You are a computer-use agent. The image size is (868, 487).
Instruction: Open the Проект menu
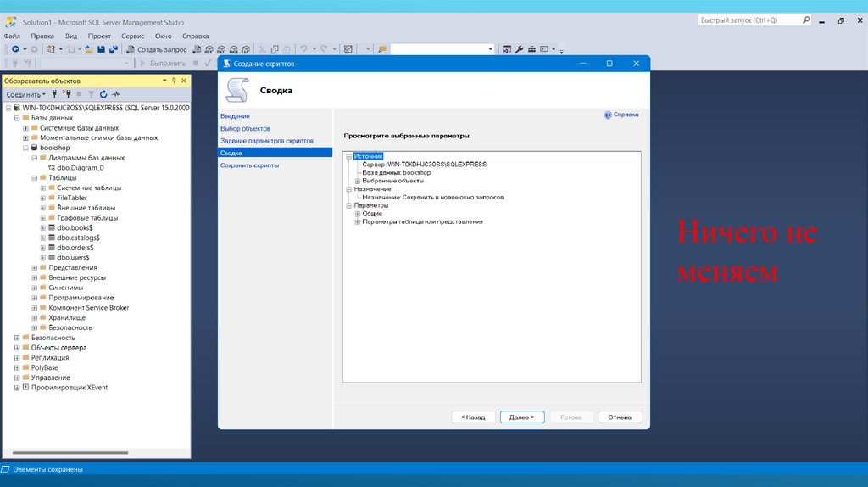click(99, 36)
